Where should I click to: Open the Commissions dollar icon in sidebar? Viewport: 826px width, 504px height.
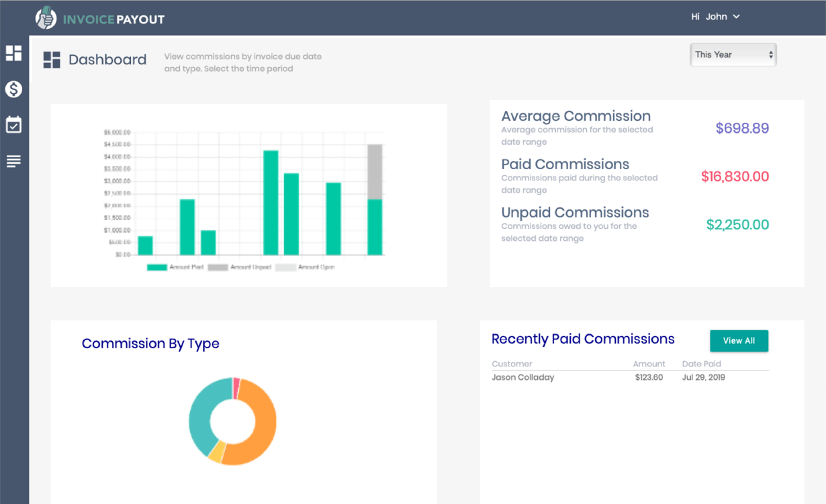click(x=13, y=89)
